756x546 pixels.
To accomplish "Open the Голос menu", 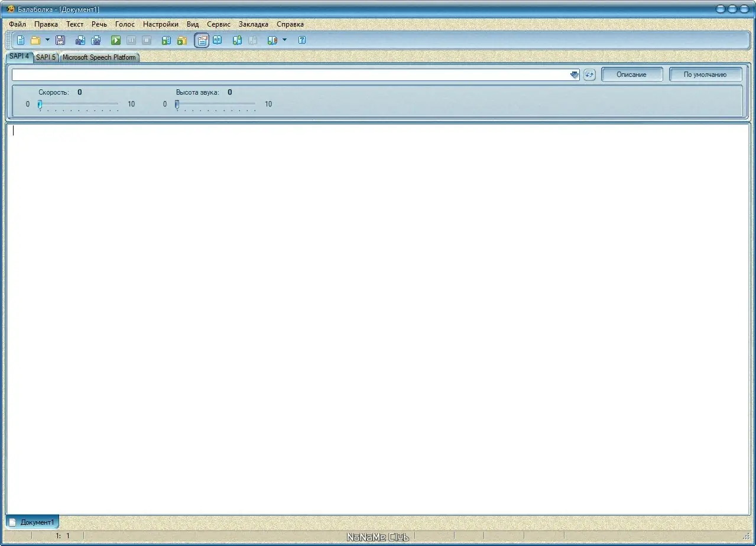I will point(125,24).
